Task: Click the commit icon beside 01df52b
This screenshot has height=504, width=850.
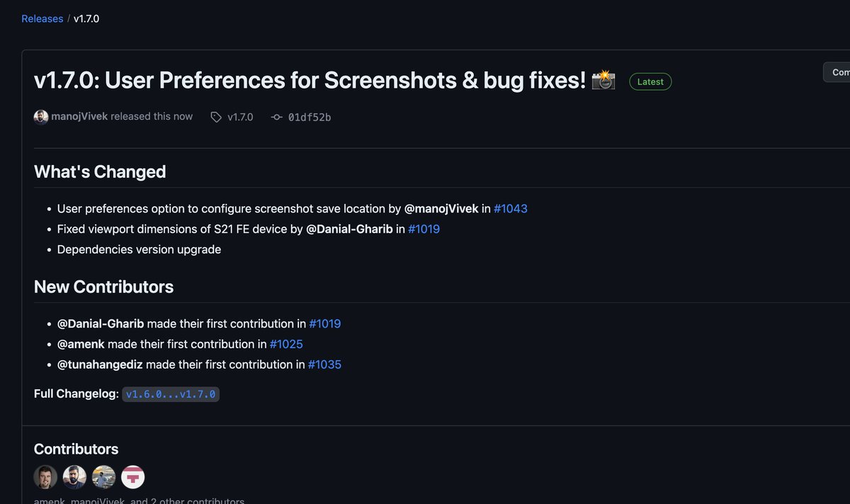Action: 277,117
